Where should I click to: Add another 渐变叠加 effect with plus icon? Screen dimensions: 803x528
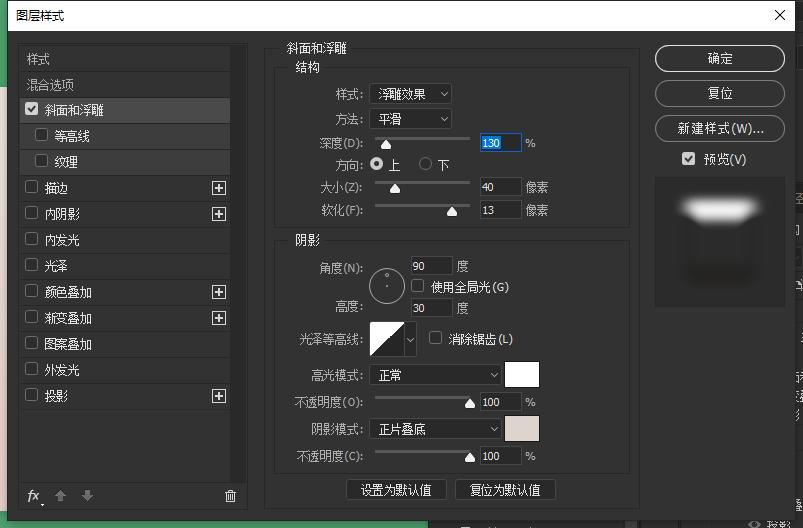click(219, 318)
